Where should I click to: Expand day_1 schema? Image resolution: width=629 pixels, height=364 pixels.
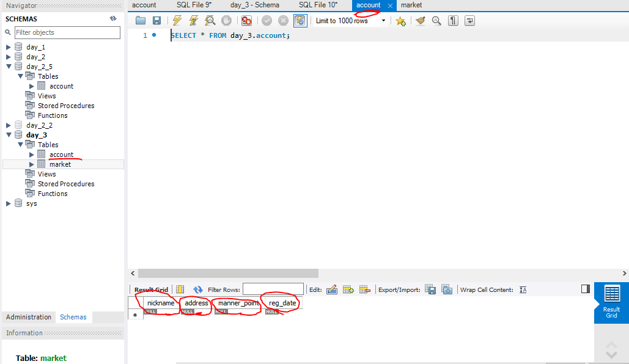tap(9, 47)
